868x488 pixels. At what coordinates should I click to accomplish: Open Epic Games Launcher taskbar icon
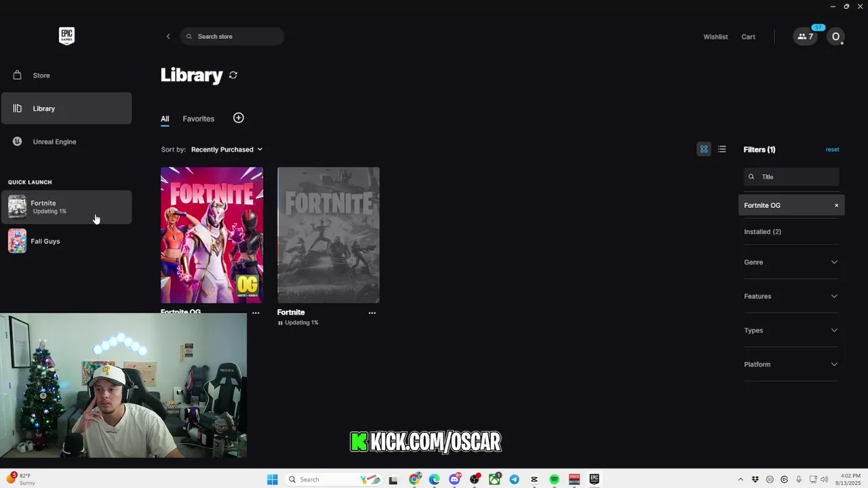click(x=594, y=479)
